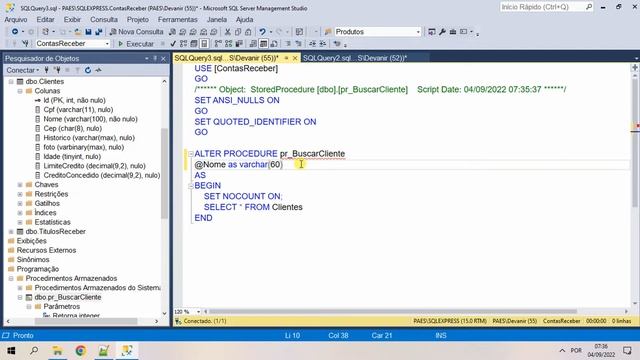The image size is (640, 360).
Task: Open the ContasReceber database dropdown
Action: pyautogui.click(x=107, y=44)
